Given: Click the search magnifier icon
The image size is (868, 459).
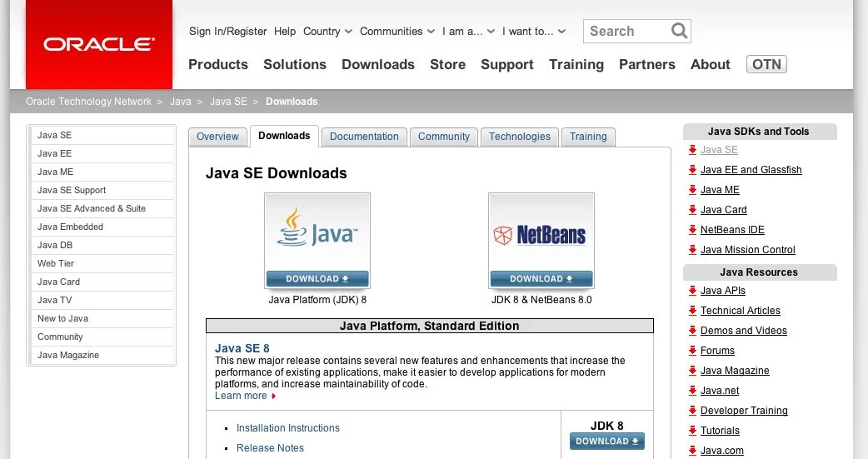Looking at the screenshot, I should click(x=679, y=31).
